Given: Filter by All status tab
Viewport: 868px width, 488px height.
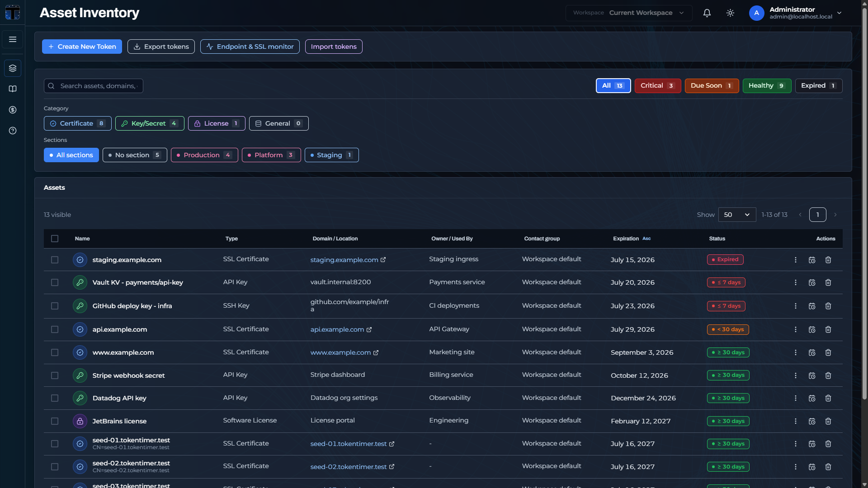Looking at the screenshot, I should tap(613, 86).
